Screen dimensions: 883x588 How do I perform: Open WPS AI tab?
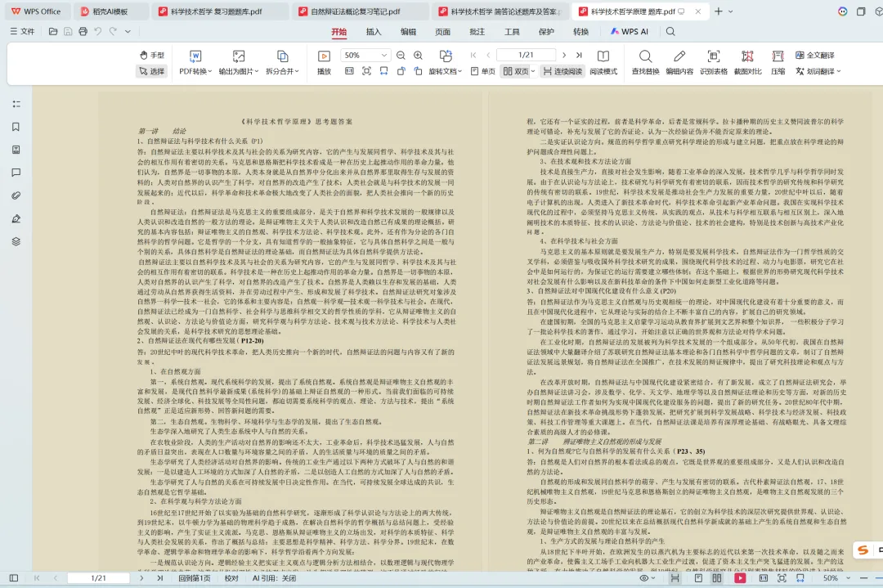[x=629, y=32]
